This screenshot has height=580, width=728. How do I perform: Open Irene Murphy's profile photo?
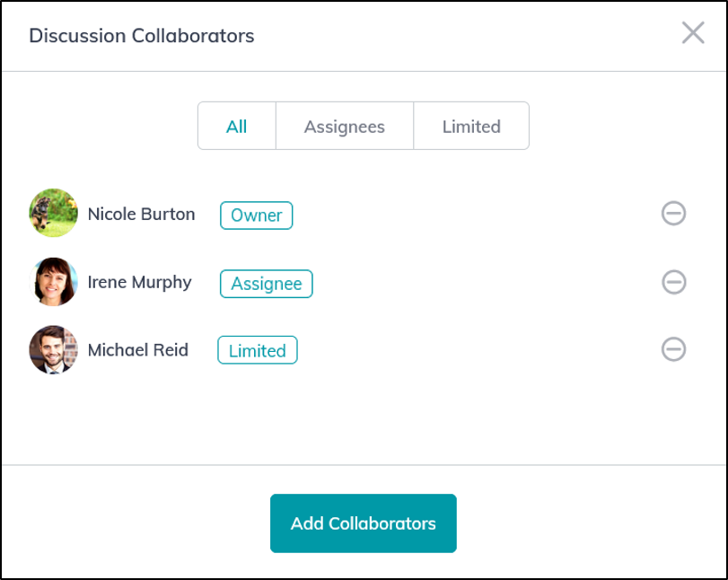(53, 282)
